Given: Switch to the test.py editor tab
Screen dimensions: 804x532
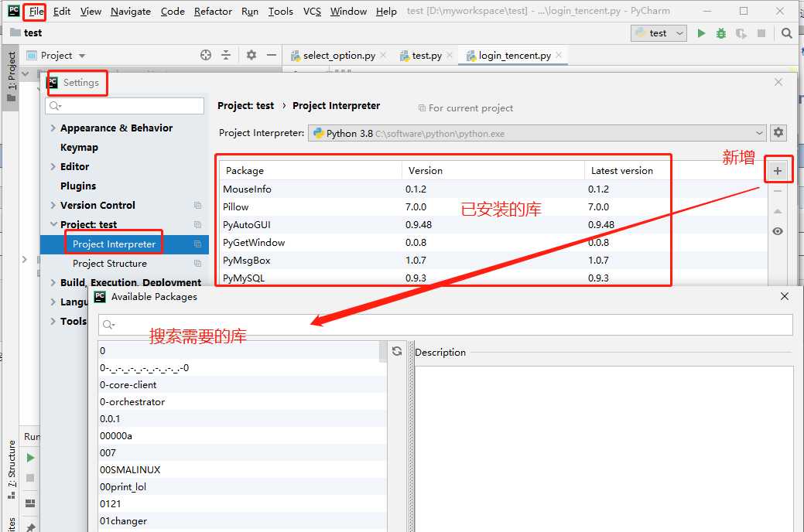Looking at the screenshot, I should tap(426, 56).
